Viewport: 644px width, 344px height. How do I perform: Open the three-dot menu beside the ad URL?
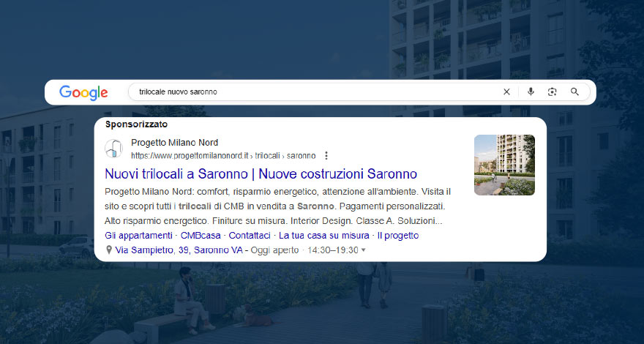[326, 156]
